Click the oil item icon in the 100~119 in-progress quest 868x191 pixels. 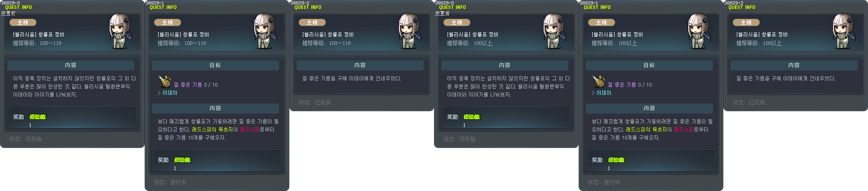click(164, 81)
